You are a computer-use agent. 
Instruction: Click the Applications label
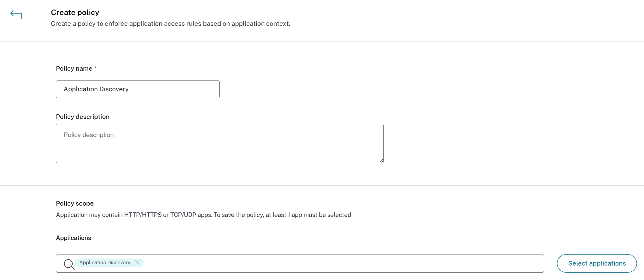[74, 238]
